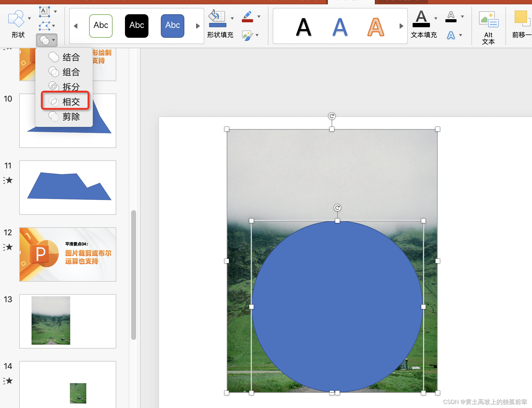Select the blue circle shape
Screen dimensions: 532x408
pyautogui.click(x=337, y=307)
